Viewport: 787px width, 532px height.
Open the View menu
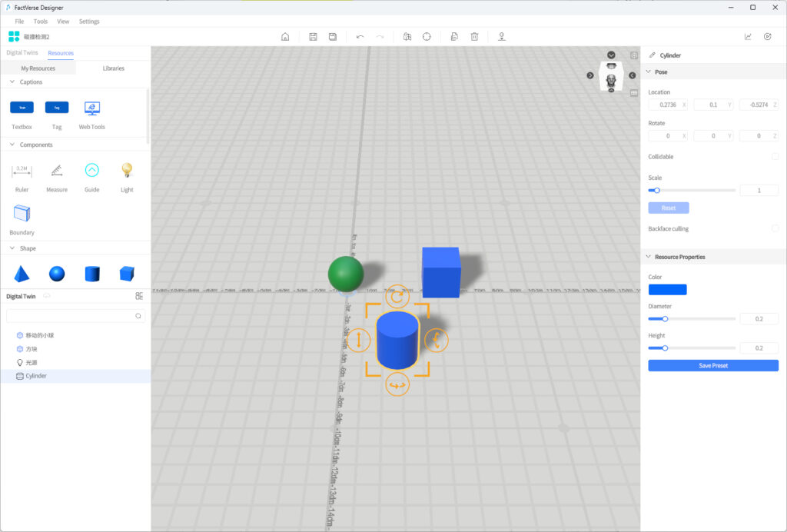[63, 21]
